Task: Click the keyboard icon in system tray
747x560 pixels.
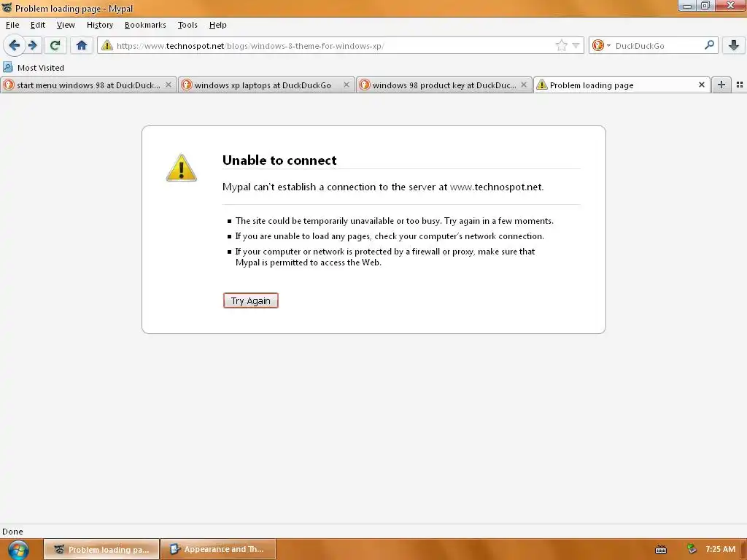Action: point(661,550)
